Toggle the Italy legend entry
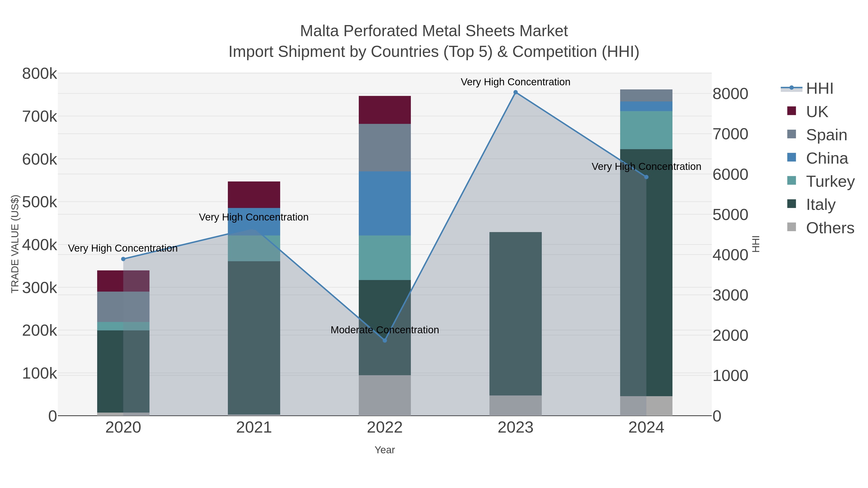The image size is (868, 488). pyautogui.click(x=811, y=204)
